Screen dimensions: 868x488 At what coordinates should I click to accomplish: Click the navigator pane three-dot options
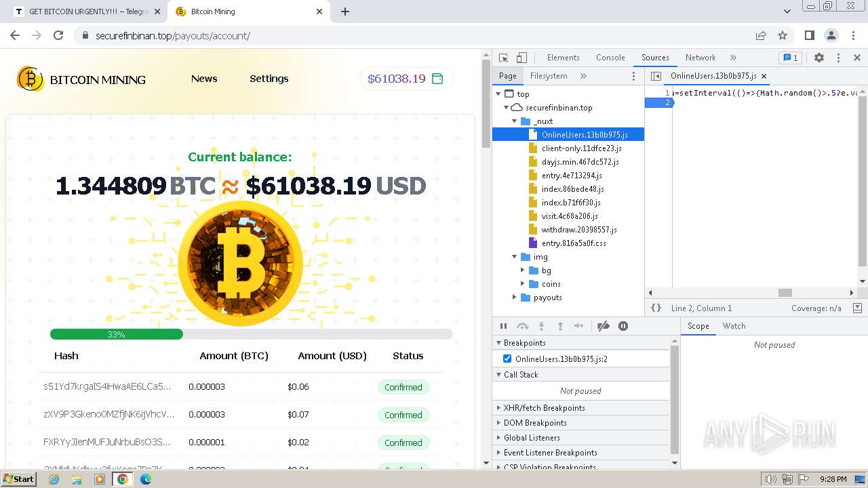coord(633,76)
